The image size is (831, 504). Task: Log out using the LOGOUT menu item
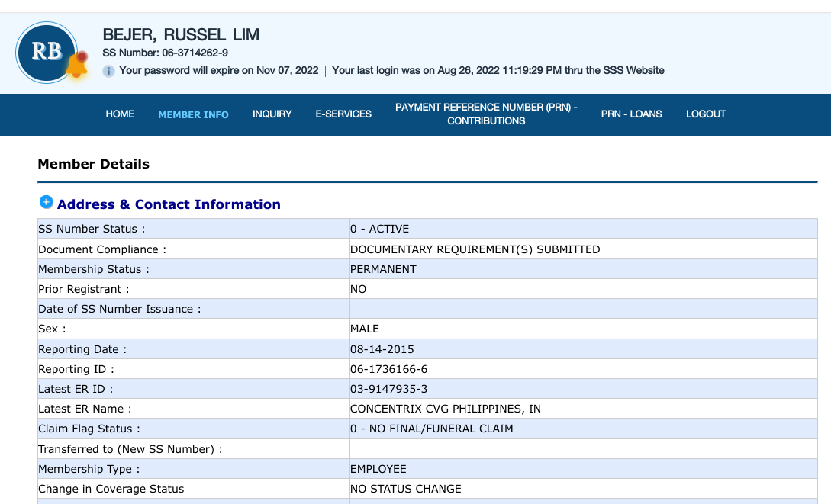pyautogui.click(x=706, y=114)
